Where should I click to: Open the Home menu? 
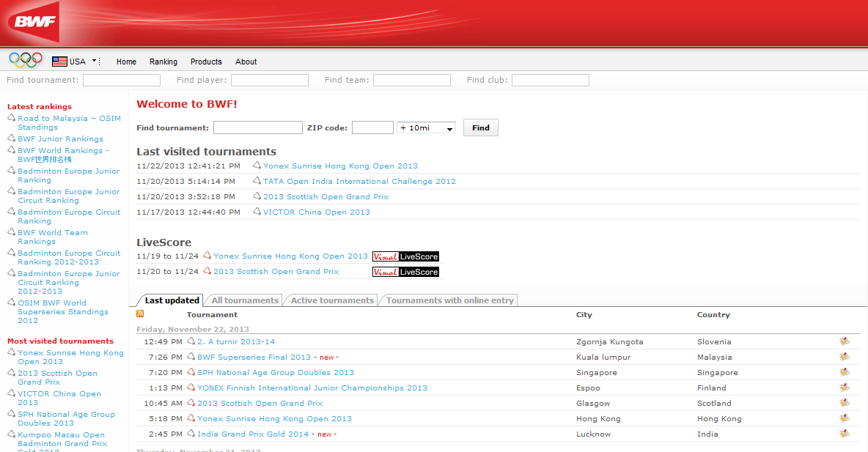point(126,62)
